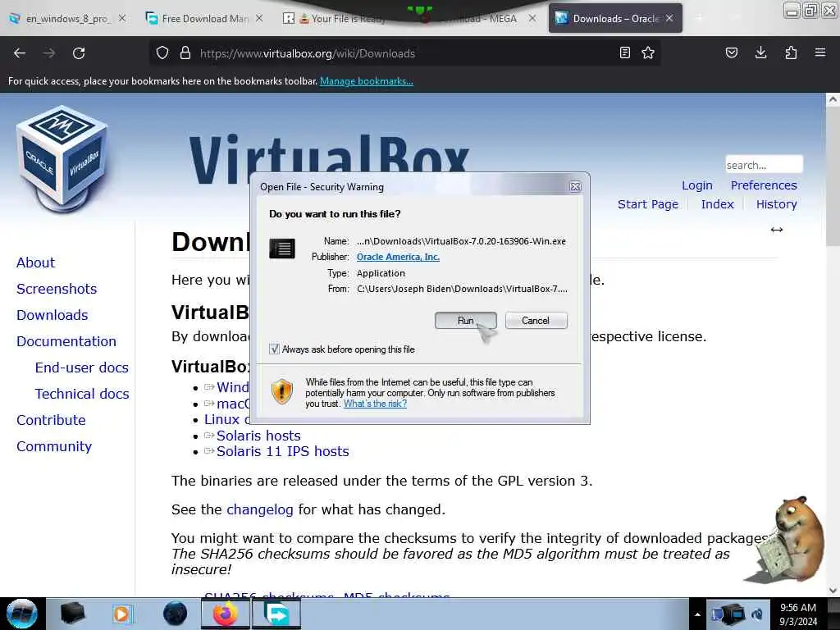This screenshot has height=630, width=840.
Task: Bookmark this page with the star icon
Action: click(x=648, y=52)
